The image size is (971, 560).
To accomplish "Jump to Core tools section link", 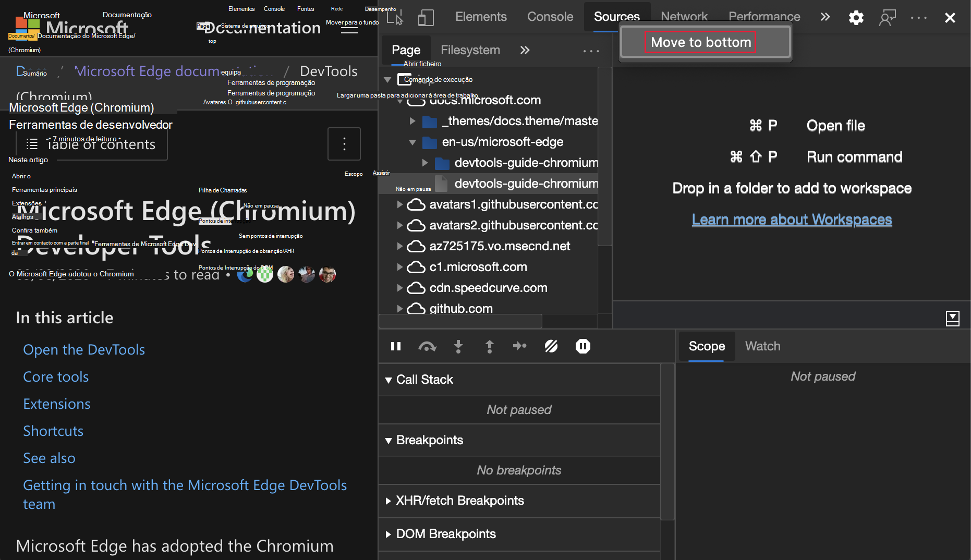I will click(56, 377).
